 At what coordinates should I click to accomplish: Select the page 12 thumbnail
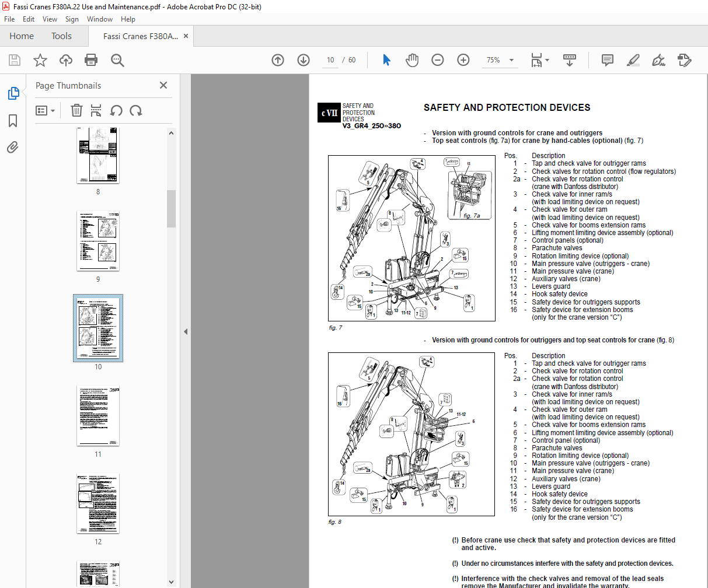pos(98,503)
